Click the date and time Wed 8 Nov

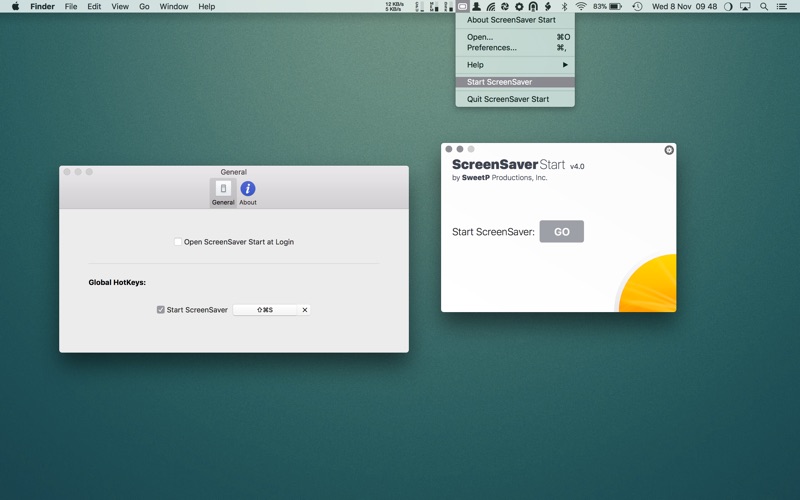tap(684, 7)
